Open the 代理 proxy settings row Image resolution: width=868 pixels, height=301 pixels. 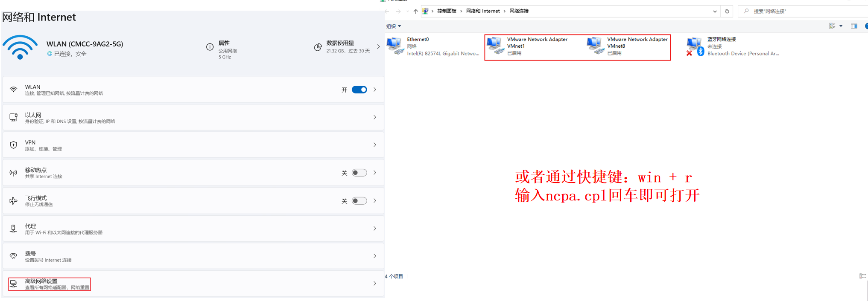[x=193, y=229]
